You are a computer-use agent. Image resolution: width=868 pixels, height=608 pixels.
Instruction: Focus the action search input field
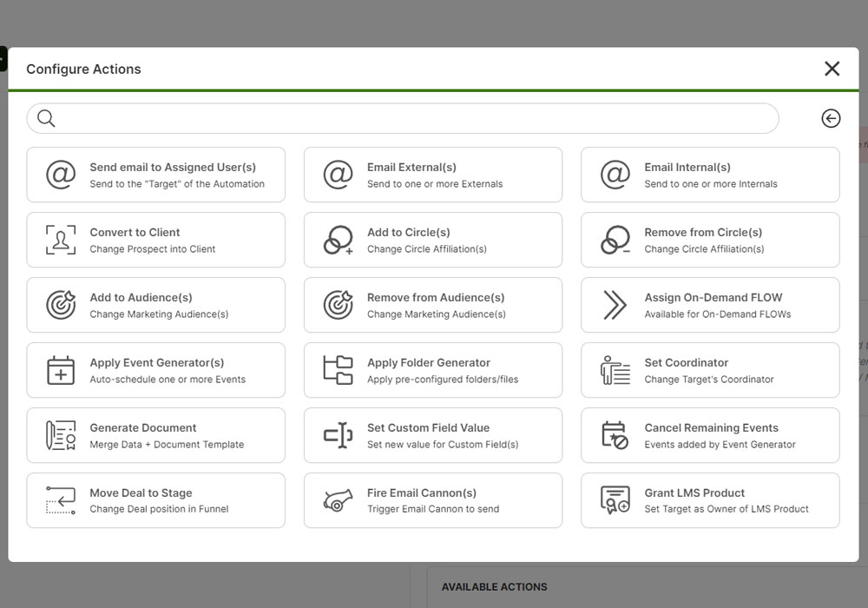[x=403, y=118]
